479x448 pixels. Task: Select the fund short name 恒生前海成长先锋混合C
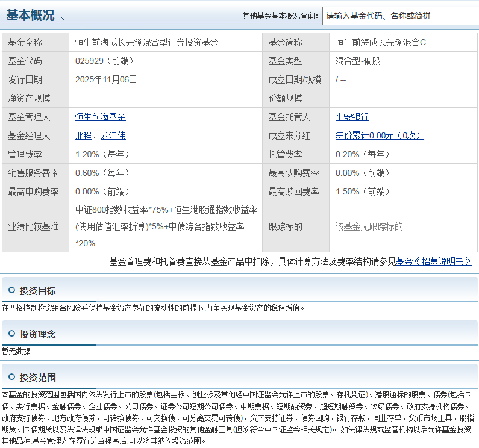381,42
